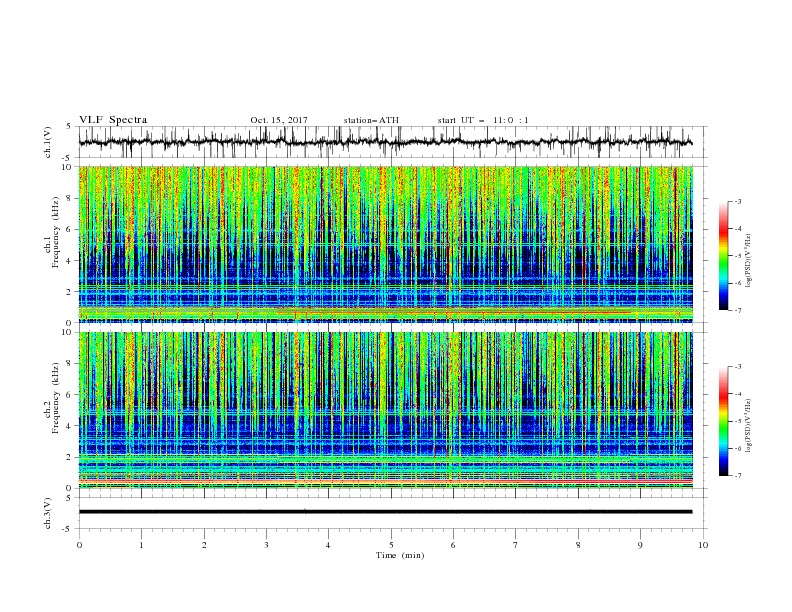Click the "8" tick on the time axis
The image size is (792, 612).
click(x=578, y=545)
